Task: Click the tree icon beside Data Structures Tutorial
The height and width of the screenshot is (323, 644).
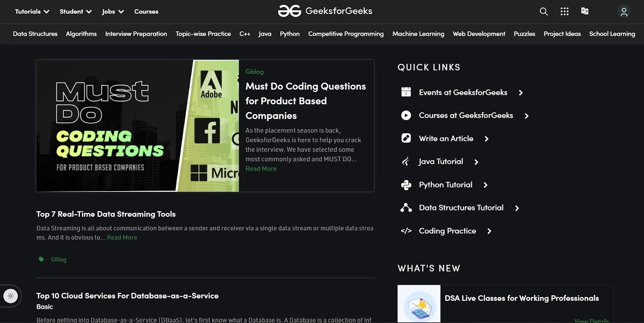Action: [x=406, y=208]
